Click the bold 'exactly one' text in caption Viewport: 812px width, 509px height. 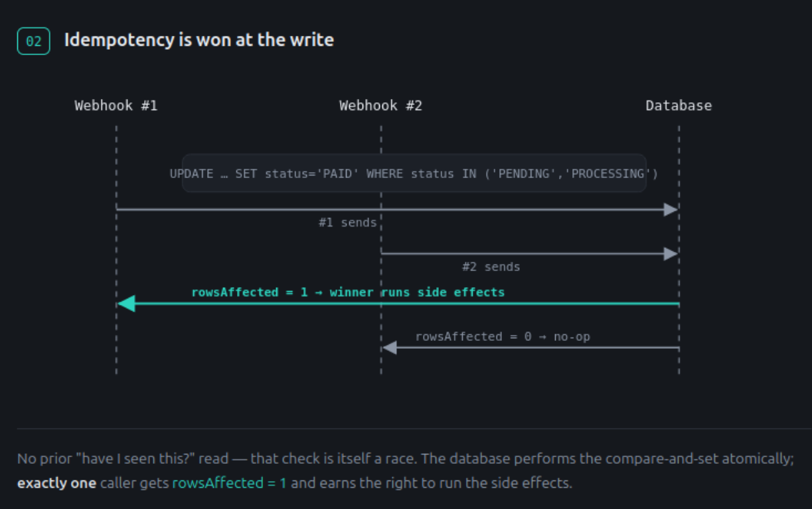57,483
